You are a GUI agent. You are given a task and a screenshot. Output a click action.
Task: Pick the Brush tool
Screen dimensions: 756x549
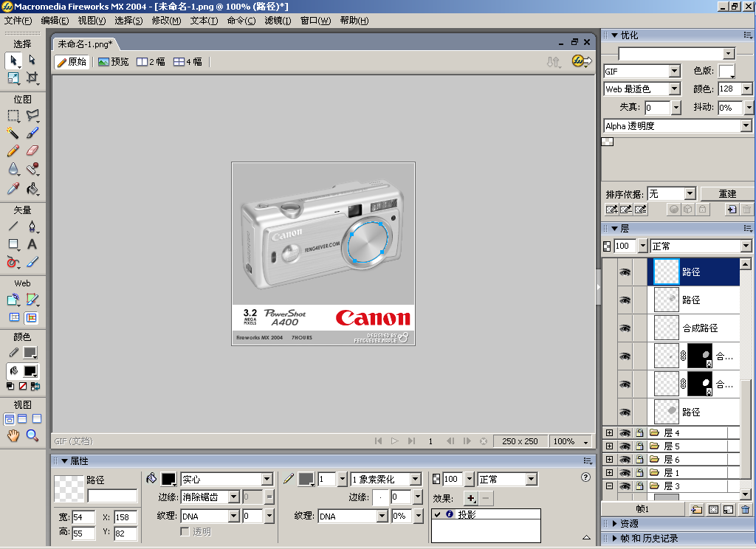32,133
